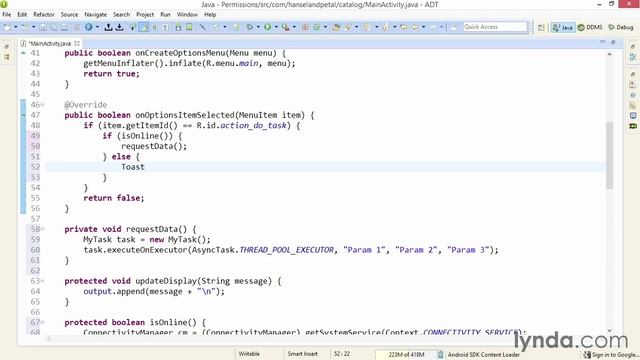Click the upload arrow toolbar icon
The image size is (640, 360).
tap(108, 27)
